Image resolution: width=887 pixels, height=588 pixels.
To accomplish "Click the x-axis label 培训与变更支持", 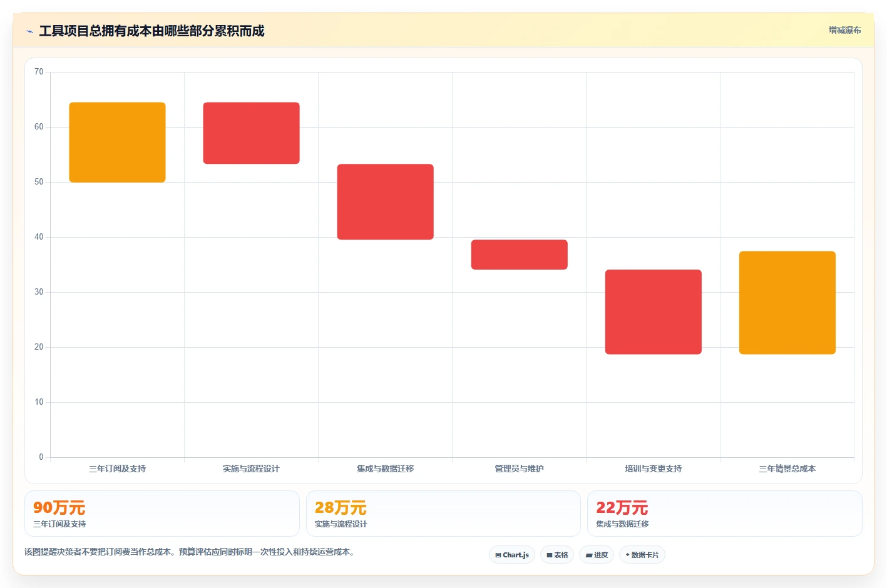I will (x=653, y=469).
